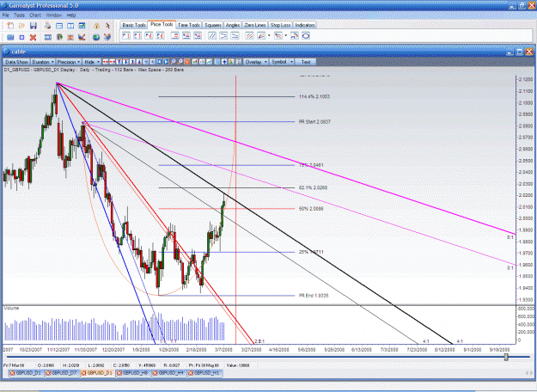The height and width of the screenshot is (392, 537).
Task: Click the 50% 2.0086 retracement label
Action: (x=311, y=209)
